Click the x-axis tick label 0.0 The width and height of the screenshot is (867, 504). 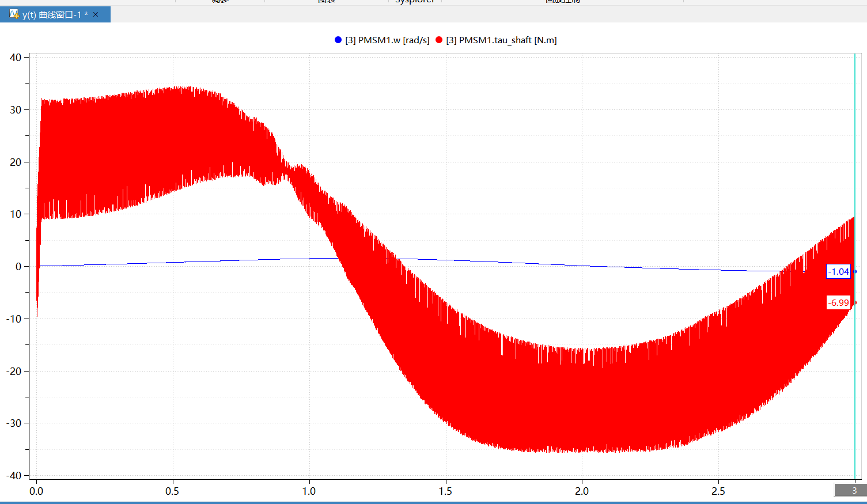click(36, 491)
